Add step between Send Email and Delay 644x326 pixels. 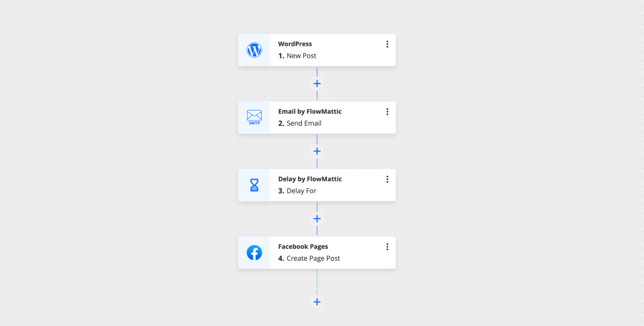tap(317, 151)
